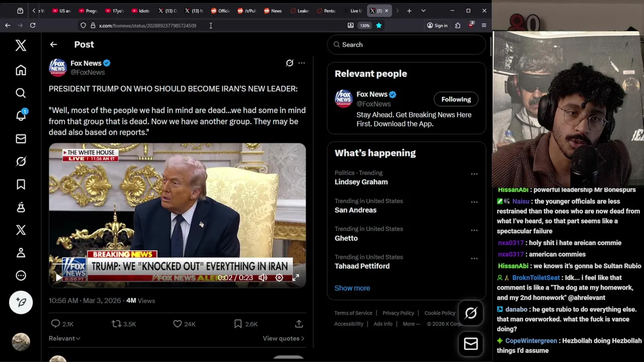
Task: Click the back arrow beside Post
Action: point(53,44)
